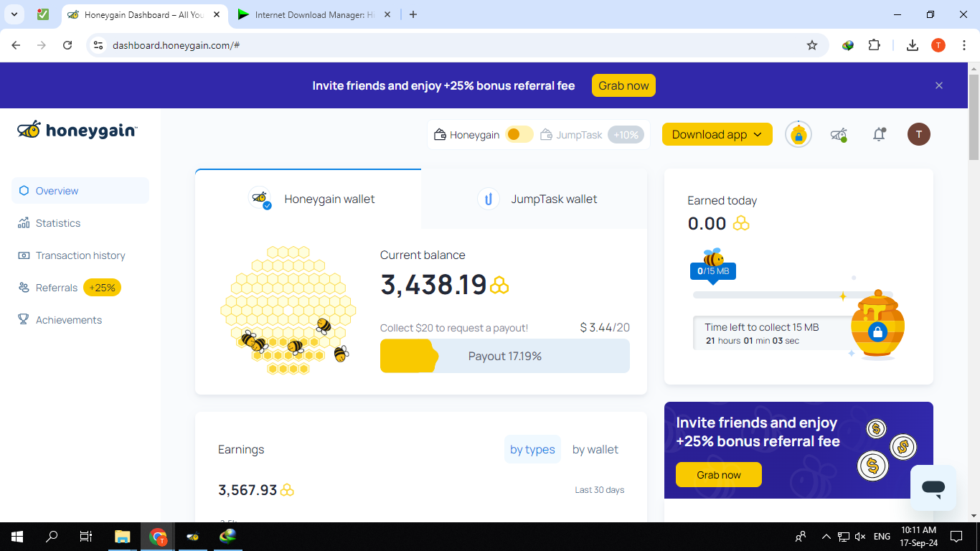The width and height of the screenshot is (980, 551).
Task: Show earnings by types
Action: coord(532,449)
